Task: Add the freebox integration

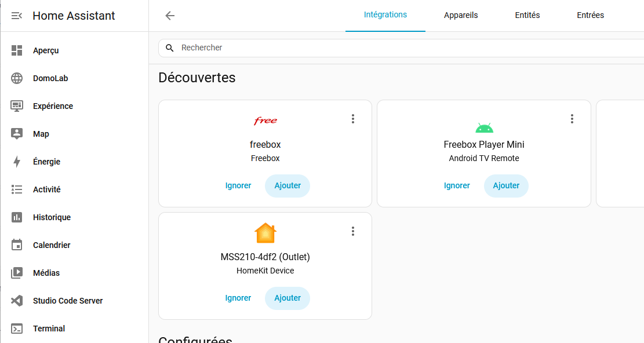Action: coord(288,186)
